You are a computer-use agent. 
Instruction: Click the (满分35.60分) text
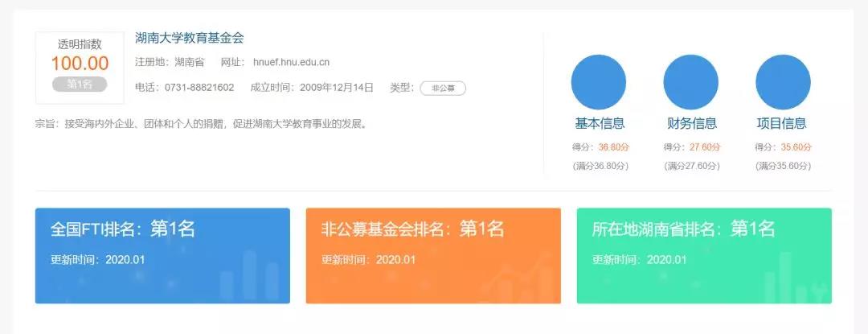tap(783, 166)
